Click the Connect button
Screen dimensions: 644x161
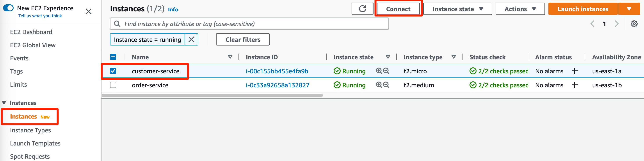pyautogui.click(x=398, y=9)
